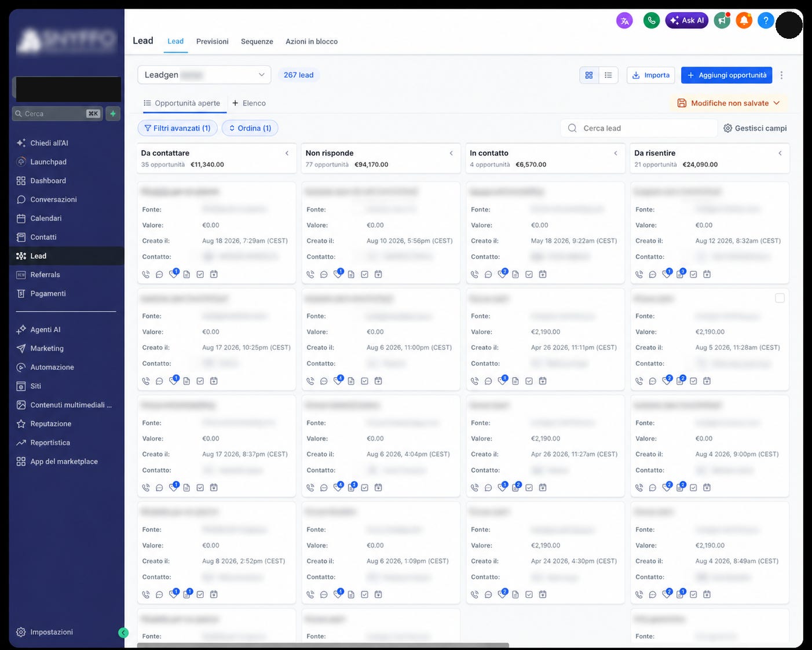Open the megaphone announcements icon

tap(722, 21)
